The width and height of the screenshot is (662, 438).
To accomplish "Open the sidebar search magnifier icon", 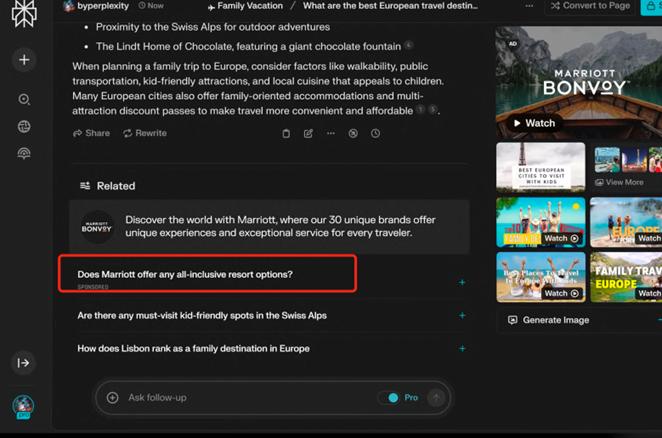I will pos(24,100).
